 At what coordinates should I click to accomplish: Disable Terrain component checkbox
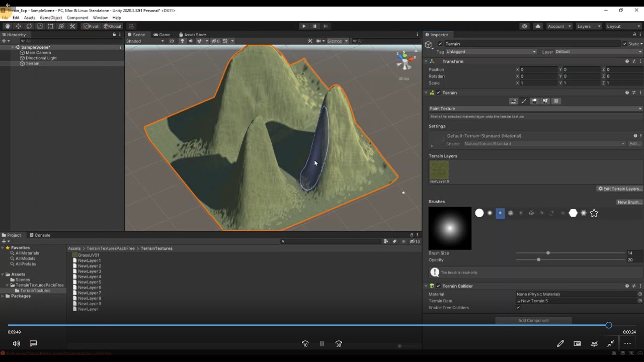pos(438,93)
